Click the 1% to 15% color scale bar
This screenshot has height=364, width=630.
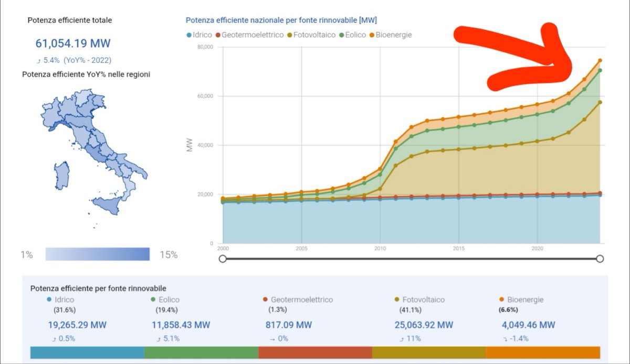coord(98,254)
